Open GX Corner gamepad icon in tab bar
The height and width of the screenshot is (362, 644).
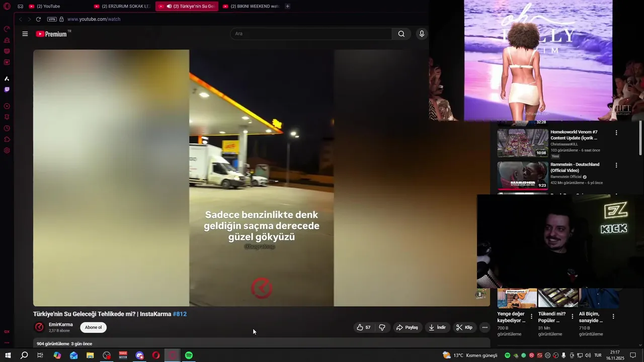click(20, 6)
